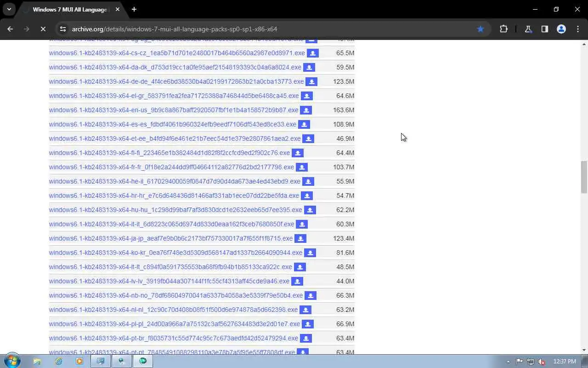Select the Windows 7 MUI All Language tab
Image resolution: width=588 pixels, height=368 pixels.
[x=70, y=9]
